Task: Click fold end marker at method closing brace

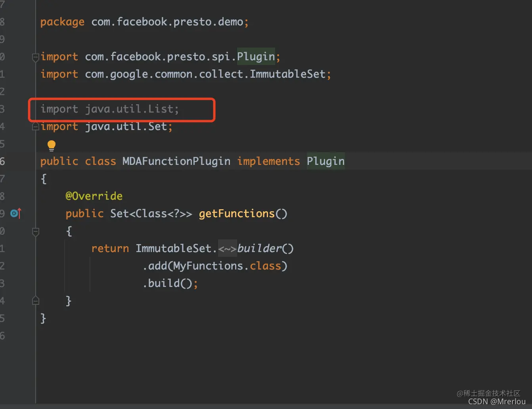Action: coord(35,300)
